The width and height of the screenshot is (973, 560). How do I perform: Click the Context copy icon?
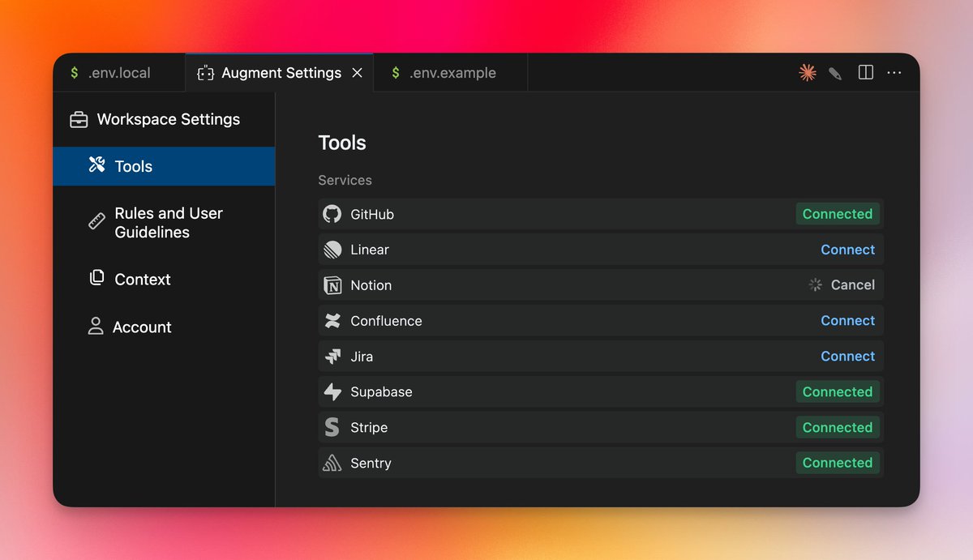(x=96, y=278)
